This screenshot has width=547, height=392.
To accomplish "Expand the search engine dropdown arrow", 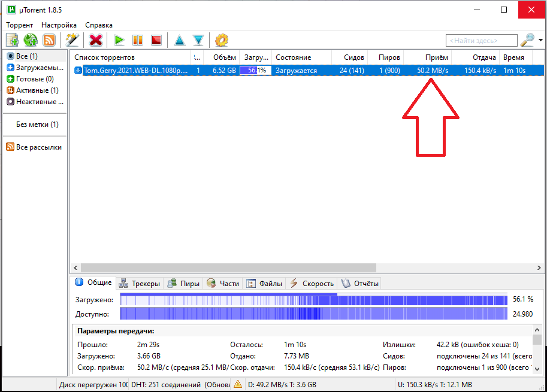I will point(541,40).
